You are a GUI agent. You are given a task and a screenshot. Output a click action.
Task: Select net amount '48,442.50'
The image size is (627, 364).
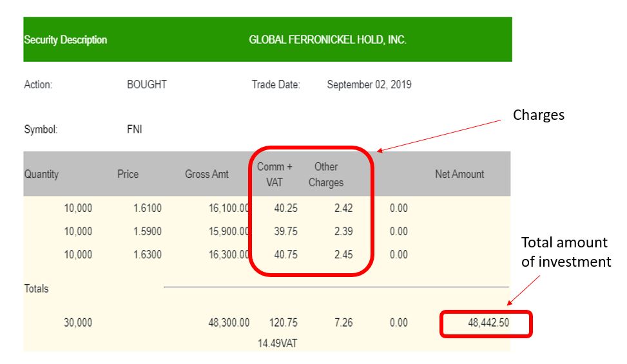coord(488,322)
